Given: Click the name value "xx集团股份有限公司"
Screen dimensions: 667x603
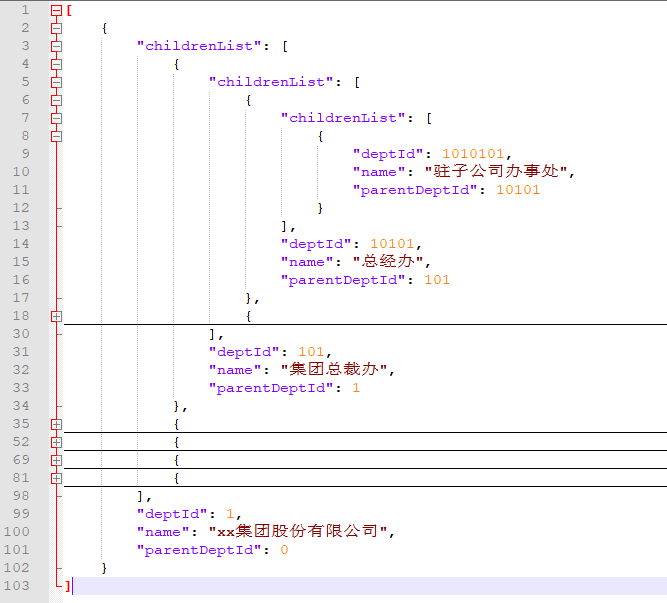Looking at the screenshot, I should 298,532.
